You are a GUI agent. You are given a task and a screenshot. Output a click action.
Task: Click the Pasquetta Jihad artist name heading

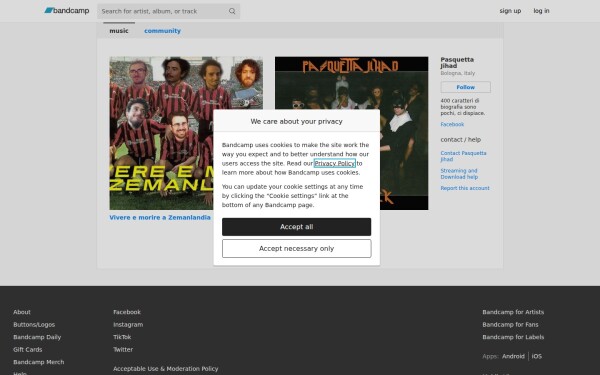tap(457, 62)
